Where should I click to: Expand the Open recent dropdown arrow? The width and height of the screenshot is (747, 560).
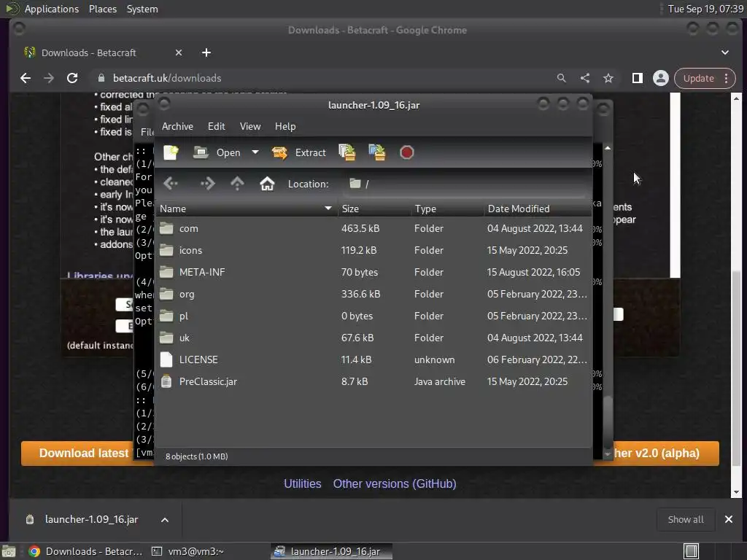pyautogui.click(x=255, y=152)
